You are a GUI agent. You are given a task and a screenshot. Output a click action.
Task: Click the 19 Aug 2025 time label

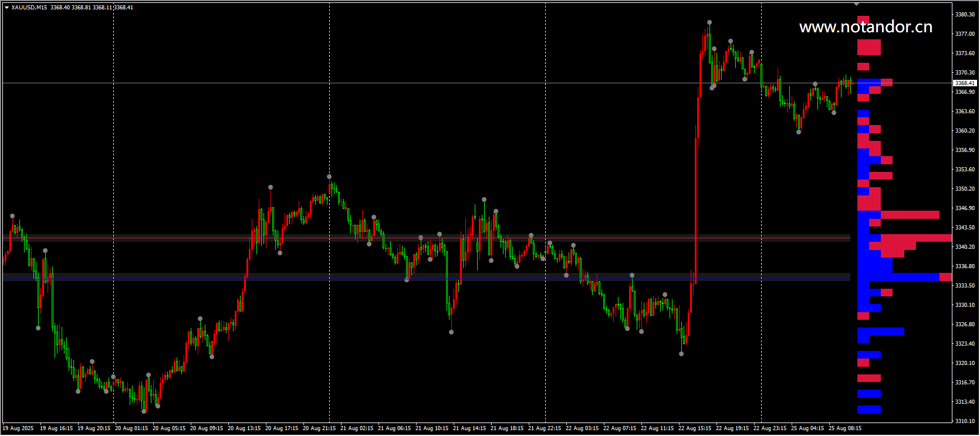pyautogui.click(x=18, y=428)
